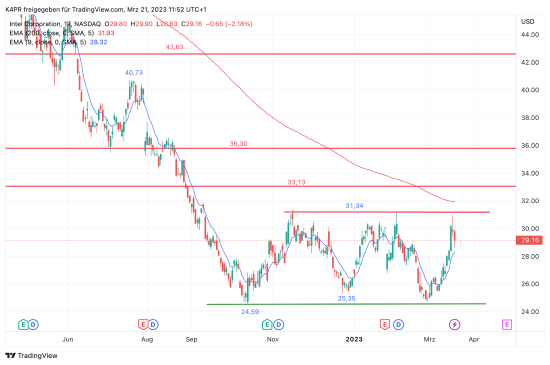Click the 33,13 level label

[296, 182]
